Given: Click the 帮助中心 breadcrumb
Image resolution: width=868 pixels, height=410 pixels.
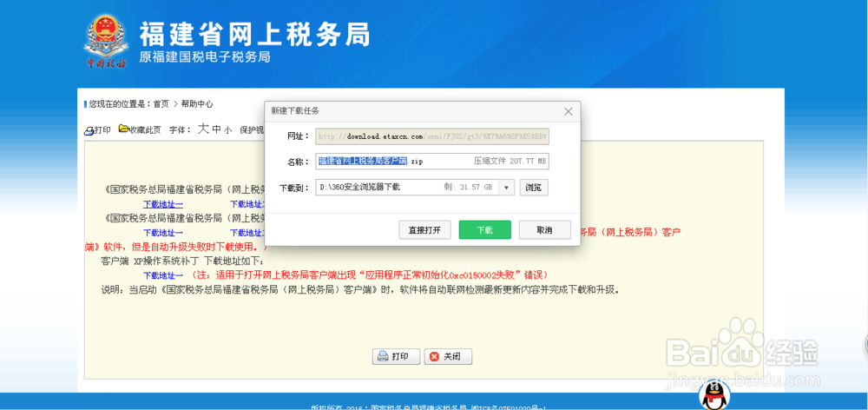Looking at the screenshot, I should point(196,104).
